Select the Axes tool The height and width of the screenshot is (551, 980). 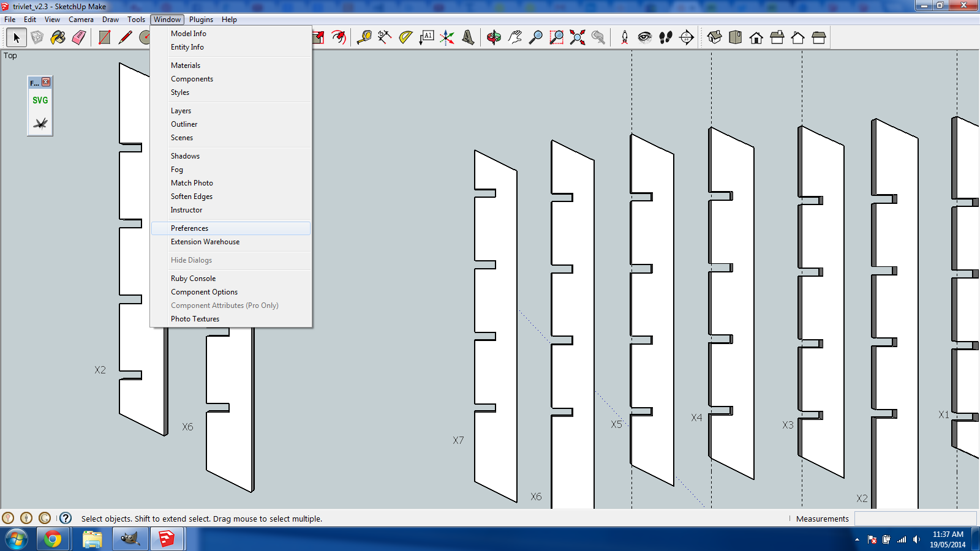coord(447,38)
